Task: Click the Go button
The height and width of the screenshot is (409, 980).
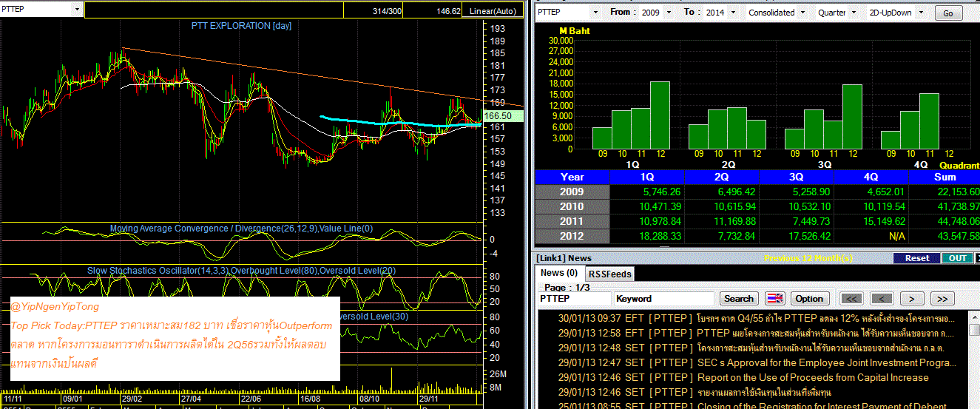Action: [948, 13]
